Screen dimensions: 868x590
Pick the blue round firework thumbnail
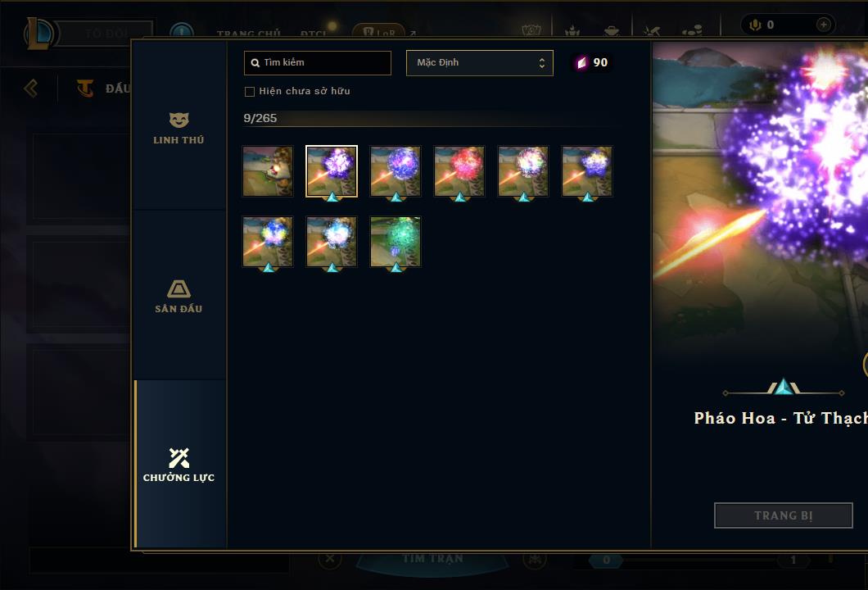tap(396, 171)
